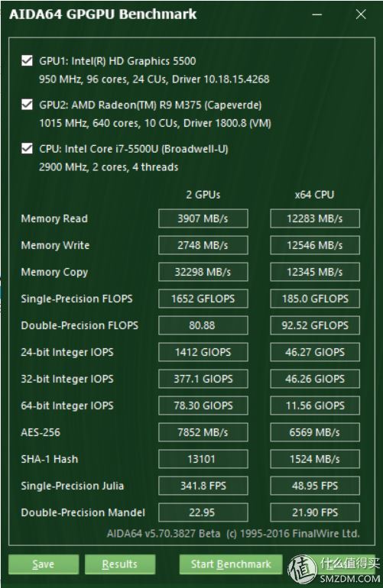Click the x64 CPU column header
Image resolution: width=383 pixels, height=588 pixels.
314,195
